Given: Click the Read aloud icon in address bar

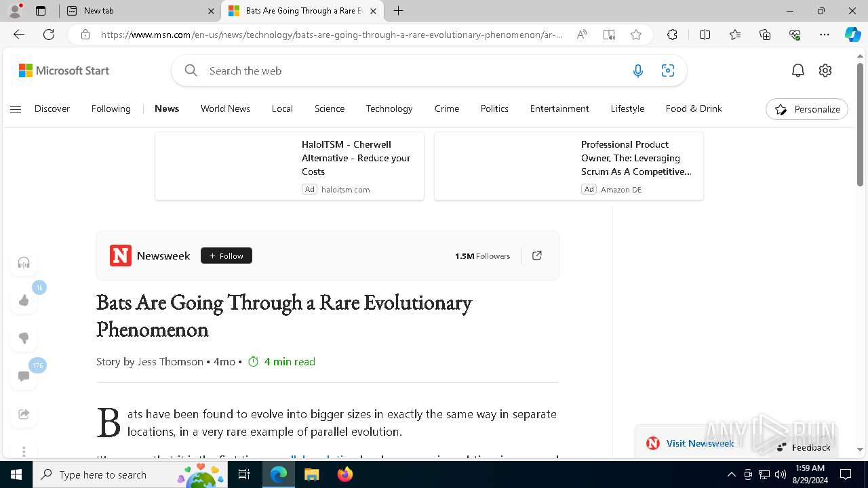Looking at the screenshot, I should tap(582, 35).
